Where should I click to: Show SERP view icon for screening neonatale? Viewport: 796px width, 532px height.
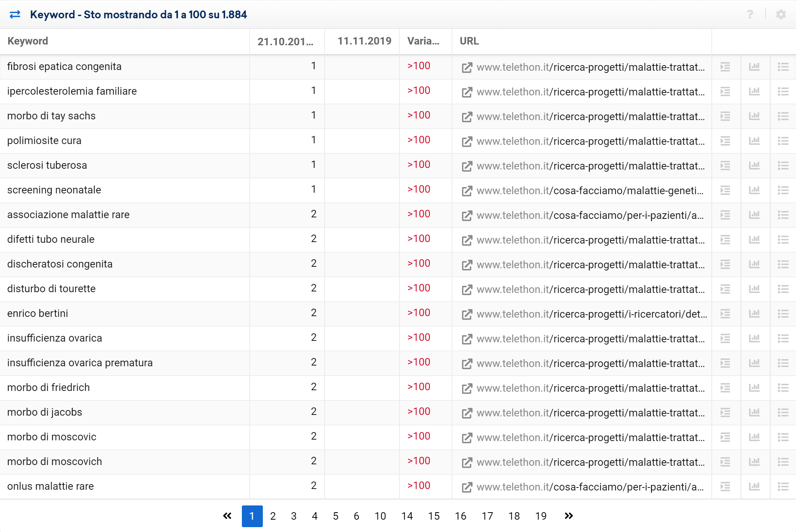(x=725, y=190)
